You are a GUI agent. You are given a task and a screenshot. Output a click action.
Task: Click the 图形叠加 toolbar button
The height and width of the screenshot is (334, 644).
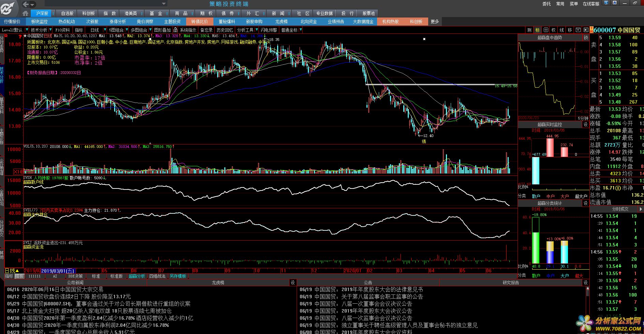[x=162, y=30]
